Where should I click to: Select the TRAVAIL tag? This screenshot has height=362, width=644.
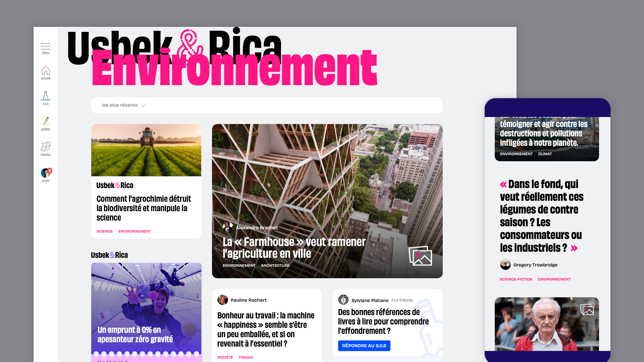tap(246, 357)
